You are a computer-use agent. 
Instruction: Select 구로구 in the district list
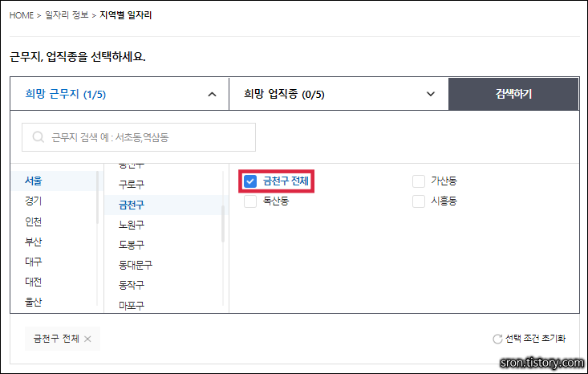pos(132,185)
